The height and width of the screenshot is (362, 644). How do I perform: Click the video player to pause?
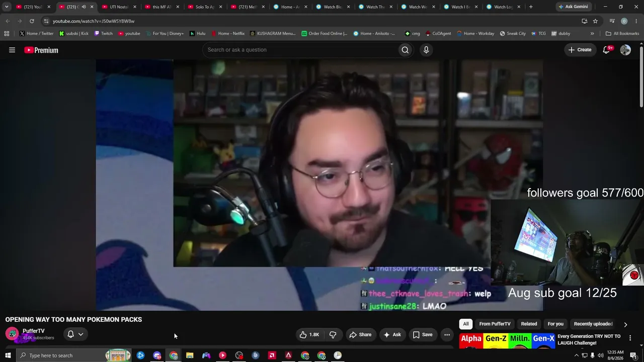[319, 185]
